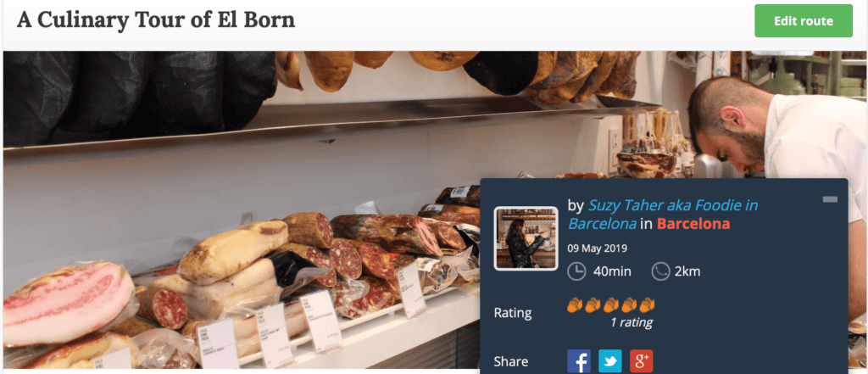868x374 pixels.
Task: Click the '1 rating' count text
Action: [x=631, y=322]
